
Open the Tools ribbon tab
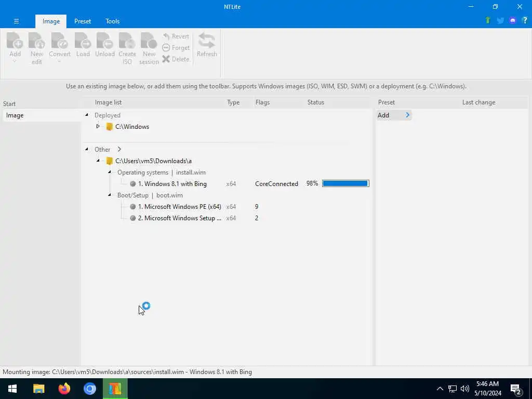[x=112, y=21]
